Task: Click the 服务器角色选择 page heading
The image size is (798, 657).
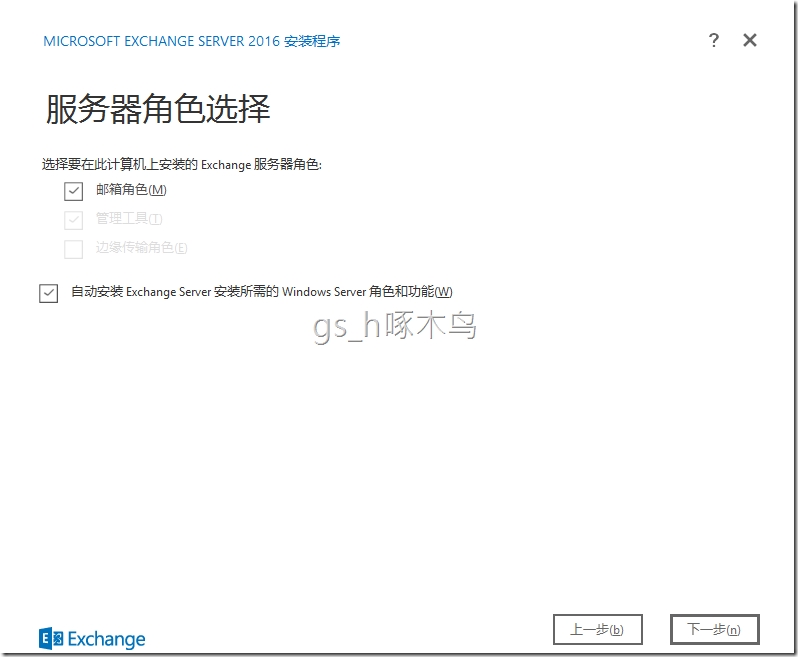Action: pyautogui.click(x=158, y=109)
